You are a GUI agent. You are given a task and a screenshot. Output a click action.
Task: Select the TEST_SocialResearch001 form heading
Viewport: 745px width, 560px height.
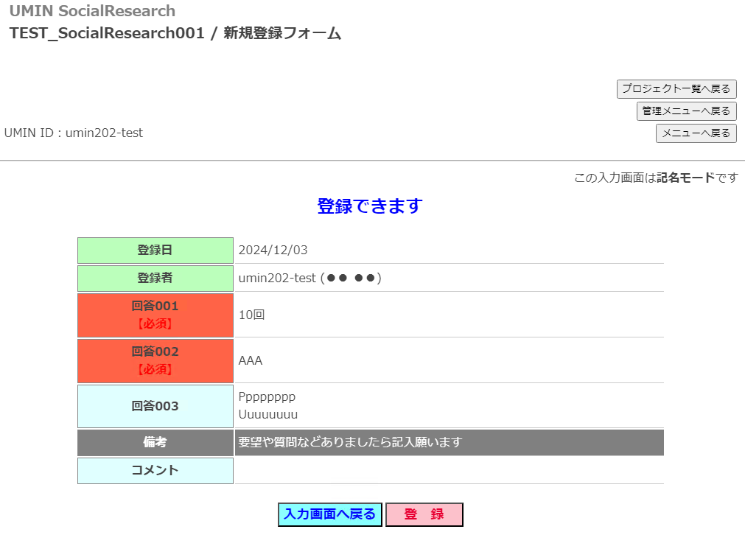[175, 33]
